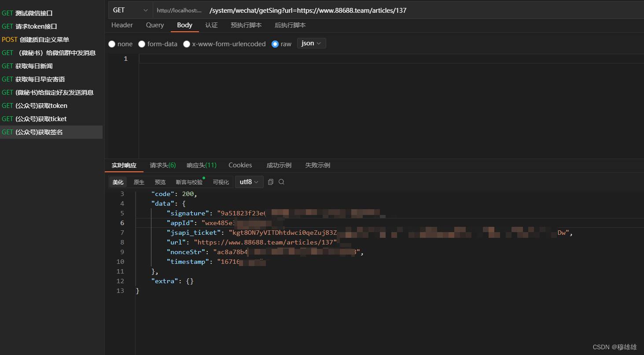Select the x-www-form-urlencoded body type

point(224,44)
